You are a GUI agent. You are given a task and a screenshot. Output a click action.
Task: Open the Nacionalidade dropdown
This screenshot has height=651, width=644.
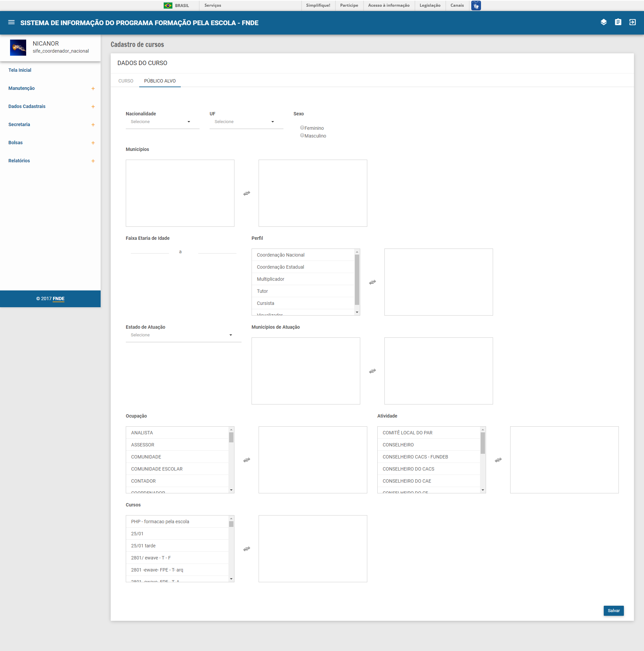click(162, 122)
